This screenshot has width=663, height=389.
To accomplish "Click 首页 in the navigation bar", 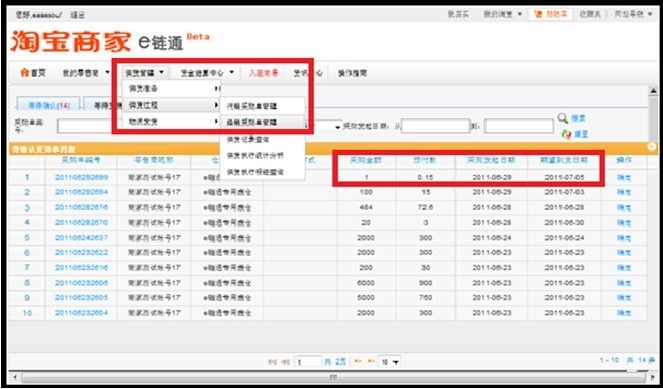I will [38, 73].
